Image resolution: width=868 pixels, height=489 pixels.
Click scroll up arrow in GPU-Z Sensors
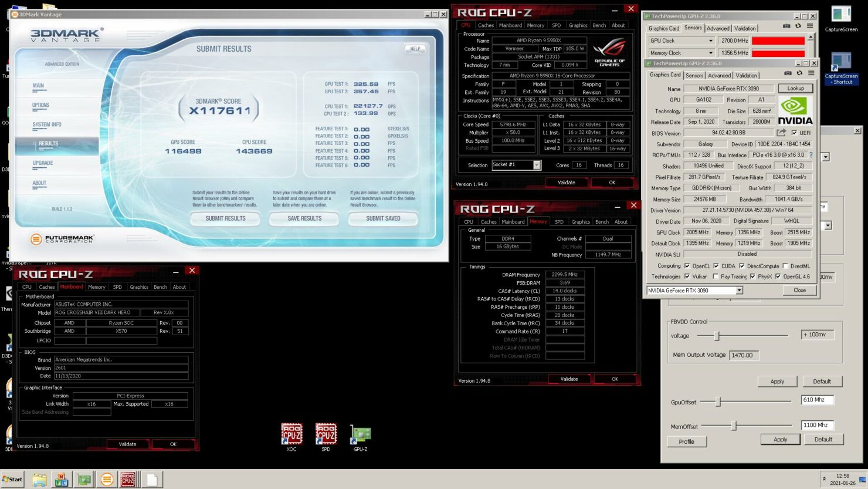click(x=811, y=38)
